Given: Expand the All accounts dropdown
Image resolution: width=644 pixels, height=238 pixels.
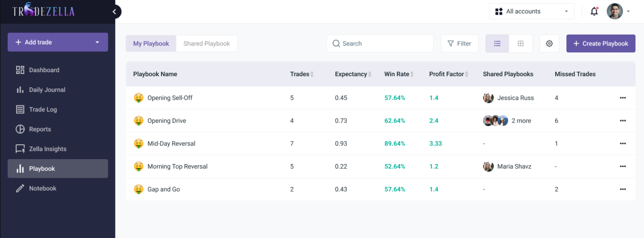Looking at the screenshot, I should [x=532, y=12].
